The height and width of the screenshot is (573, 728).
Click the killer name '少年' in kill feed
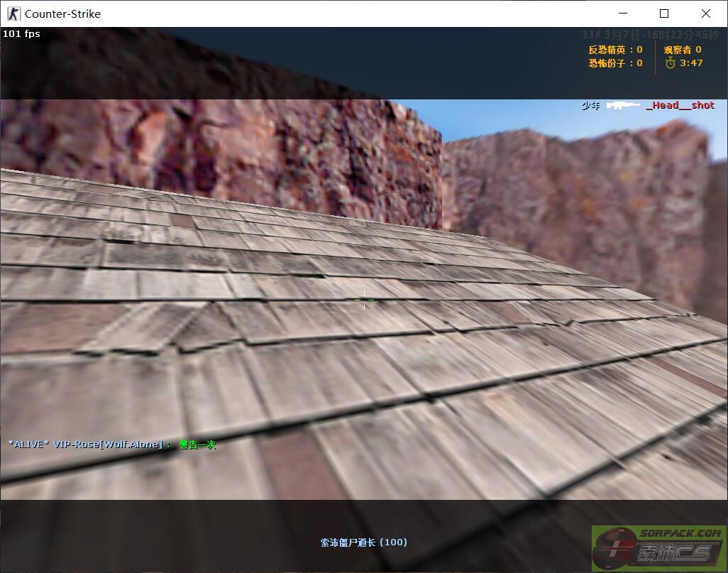591,106
